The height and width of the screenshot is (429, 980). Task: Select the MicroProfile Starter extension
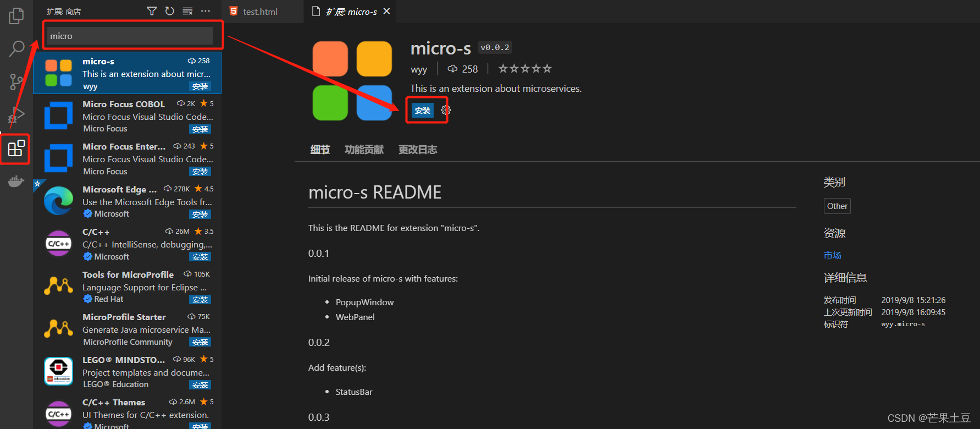click(128, 329)
